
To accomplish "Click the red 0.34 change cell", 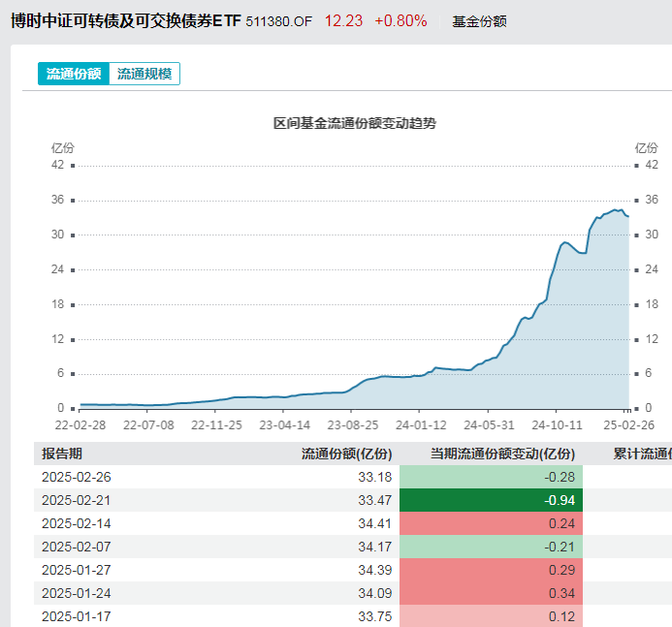I will coord(491,593).
